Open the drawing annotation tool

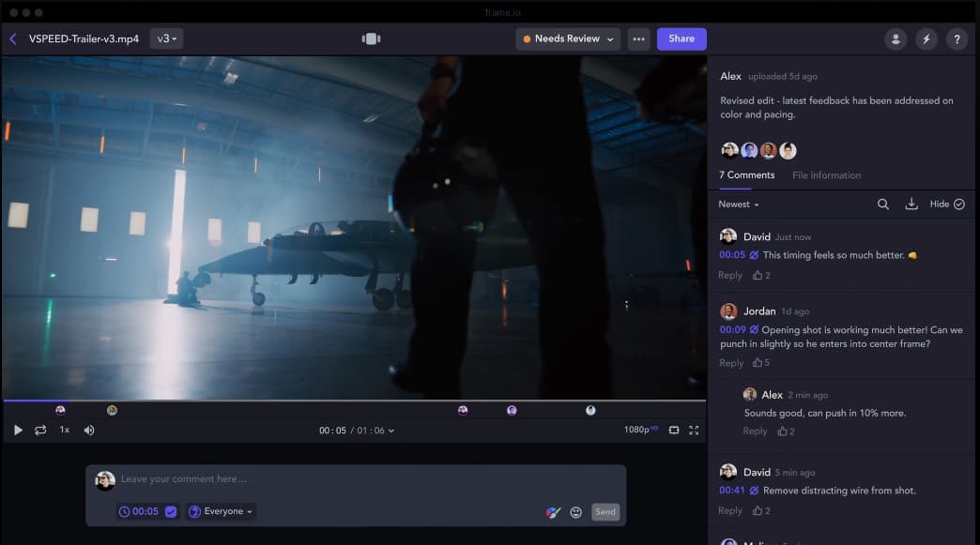(554, 512)
